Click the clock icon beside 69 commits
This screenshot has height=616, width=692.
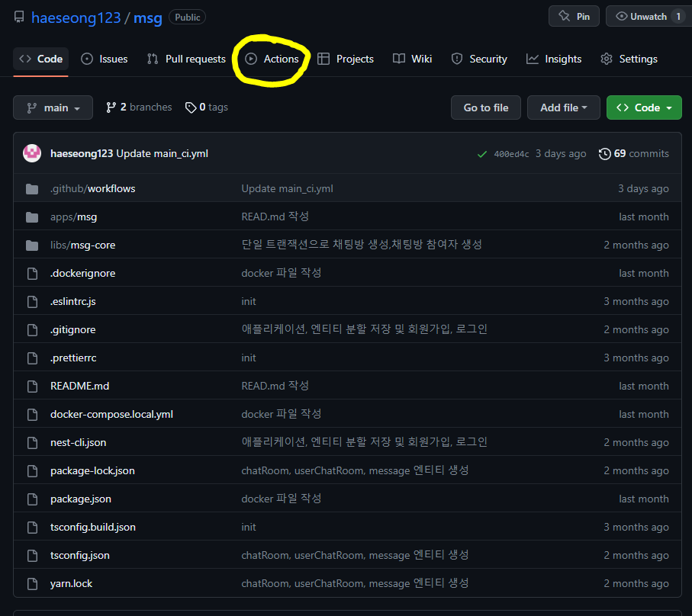pos(604,154)
